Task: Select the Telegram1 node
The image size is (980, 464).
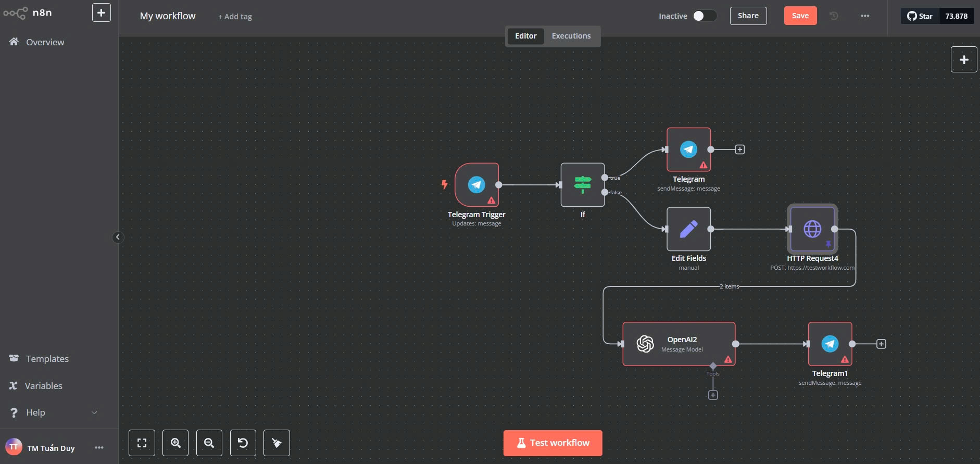Action: tap(830, 344)
